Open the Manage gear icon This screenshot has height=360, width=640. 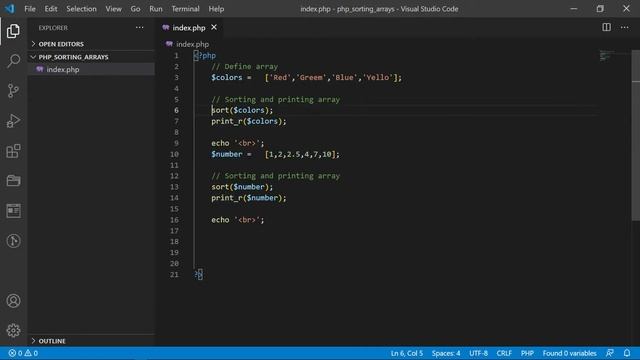13,330
